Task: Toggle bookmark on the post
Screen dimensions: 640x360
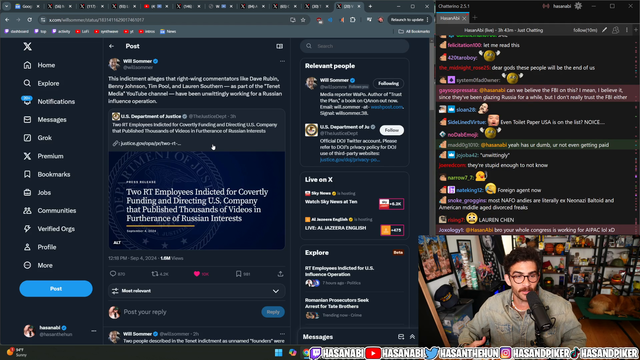Action: pyautogui.click(x=238, y=274)
